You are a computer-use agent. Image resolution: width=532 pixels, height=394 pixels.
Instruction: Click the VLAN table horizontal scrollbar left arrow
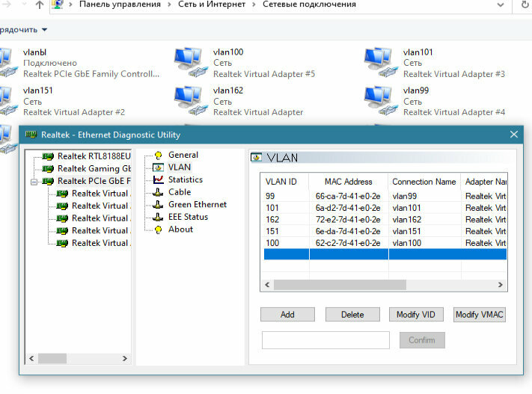(267, 285)
